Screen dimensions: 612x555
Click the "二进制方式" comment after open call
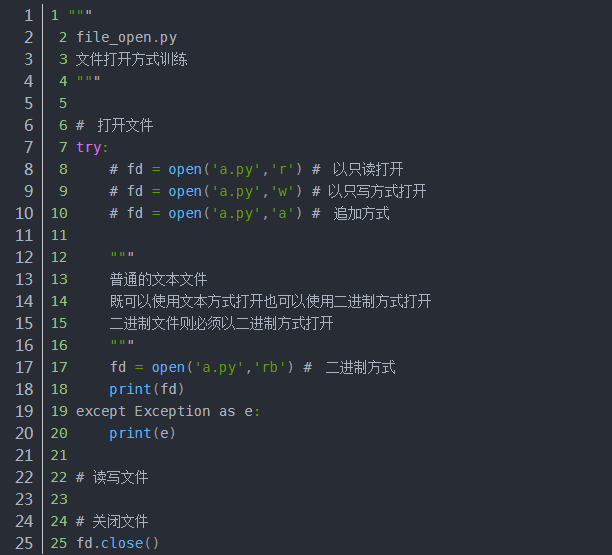[x=360, y=367]
